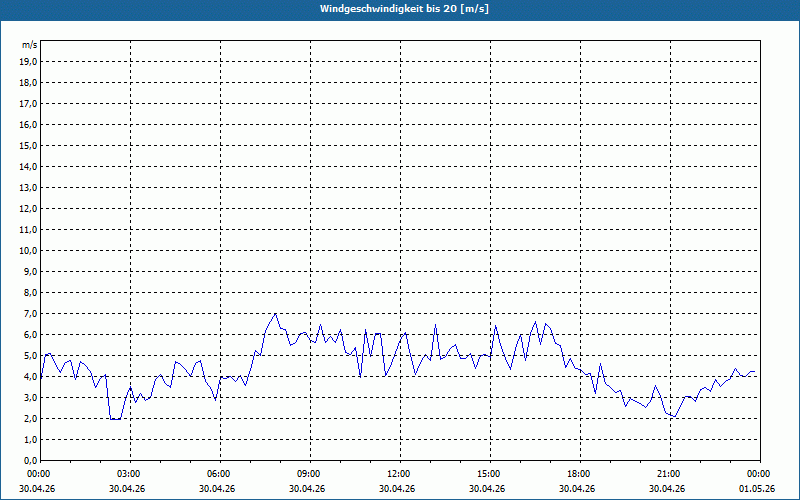Click the '09:00' time label

click(310, 474)
